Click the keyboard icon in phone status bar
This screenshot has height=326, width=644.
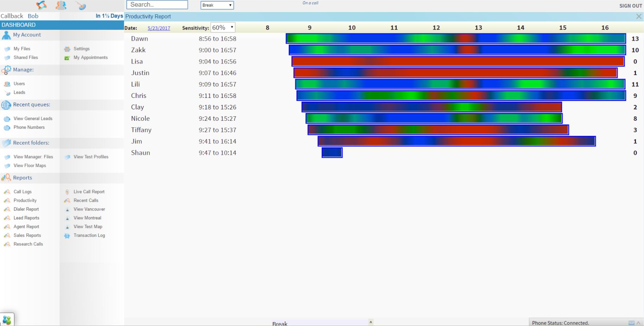click(631, 323)
